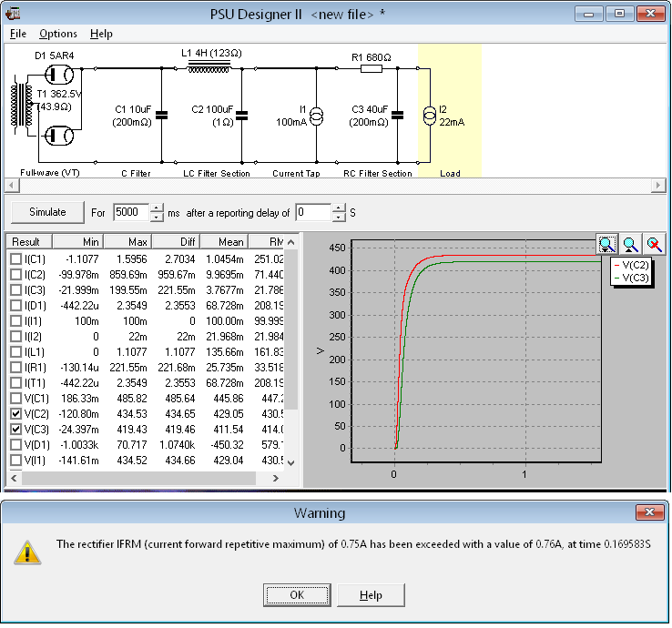Click the Diff column header
The image size is (672, 628).
coord(176,241)
